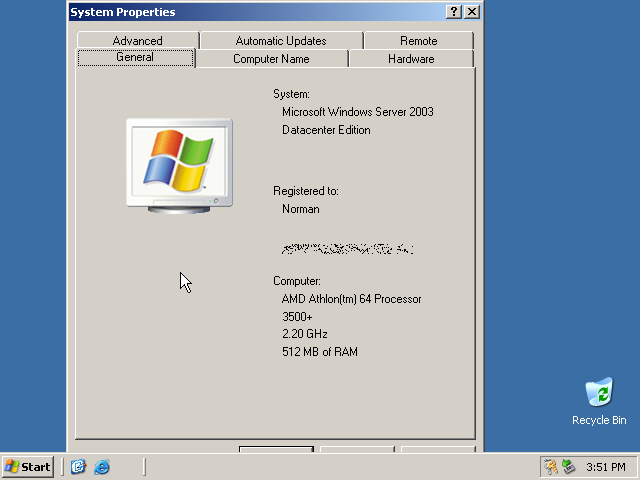Close the System Properties dialog
The image size is (640, 480).
click(x=471, y=11)
